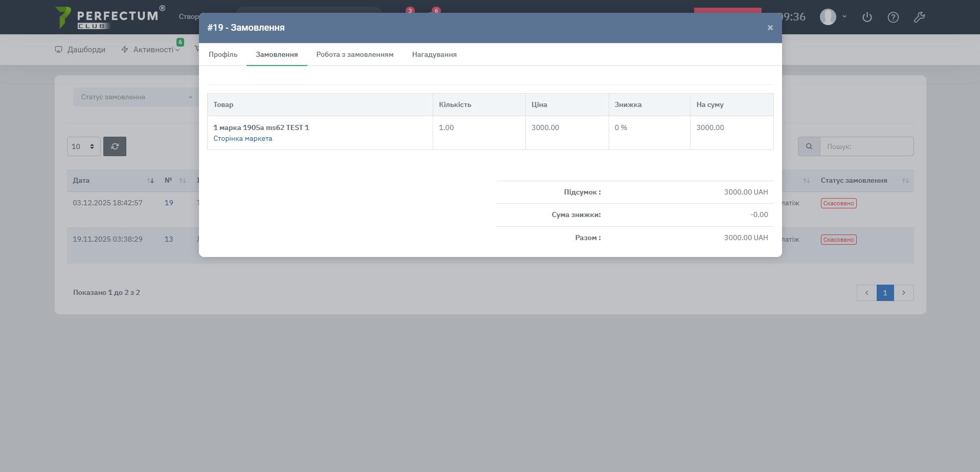Expand the user avatar menu
980x472 pixels.
click(x=833, y=17)
